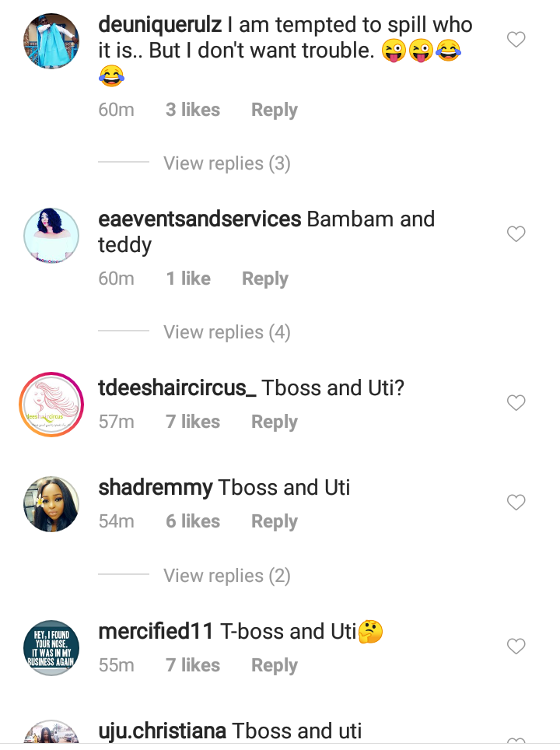Show View replies (2) under shadremmy
The image size is (560, 750).
[226, 576]
